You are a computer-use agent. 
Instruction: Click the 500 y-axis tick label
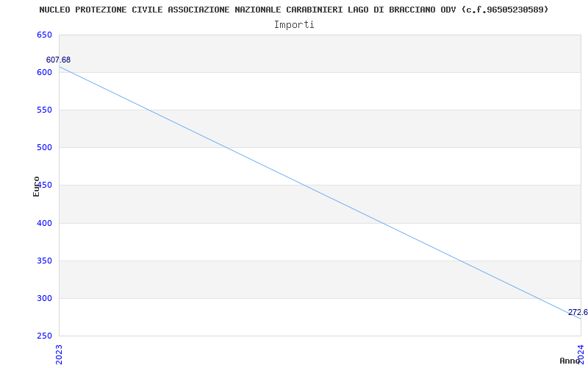pyautogui.click(x=44, y=147)
